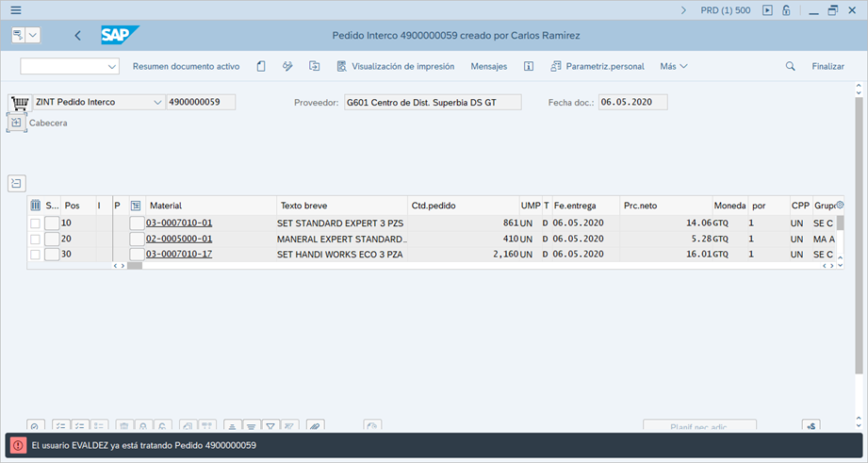This screenshot has width=868, height=463.
Task: Click the back arrow navigation icon
Action: click(x=77, y=36)
